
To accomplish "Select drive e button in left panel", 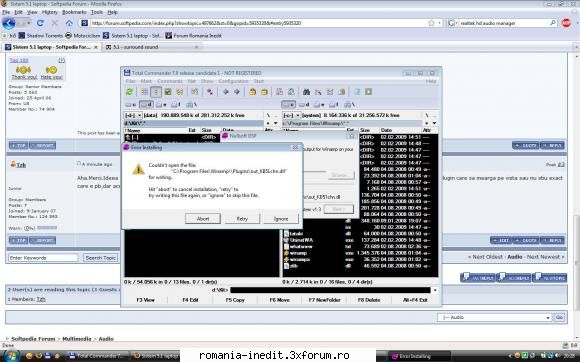I will [x=161, y=105].
